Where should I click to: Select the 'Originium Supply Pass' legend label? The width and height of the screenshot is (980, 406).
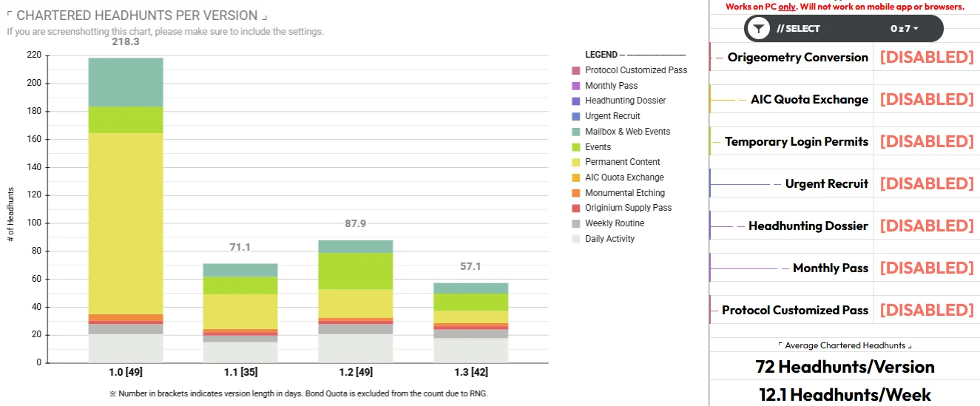click(629, 208)
